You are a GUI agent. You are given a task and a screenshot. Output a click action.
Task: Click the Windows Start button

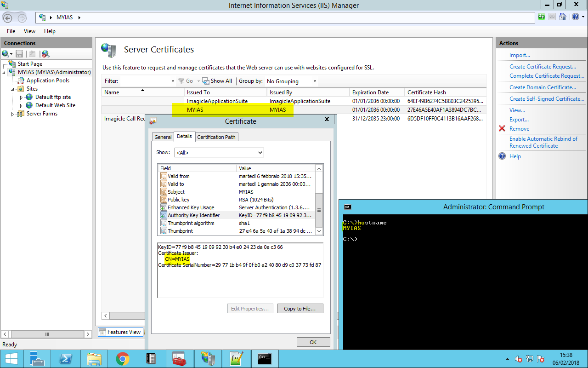coord(11,359)
